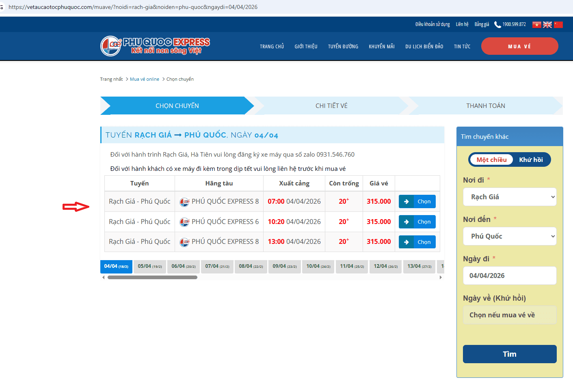Select the Khứ hồi round-trip option
The width and height of the screenshot is (573, 392).
coord(531,160)
